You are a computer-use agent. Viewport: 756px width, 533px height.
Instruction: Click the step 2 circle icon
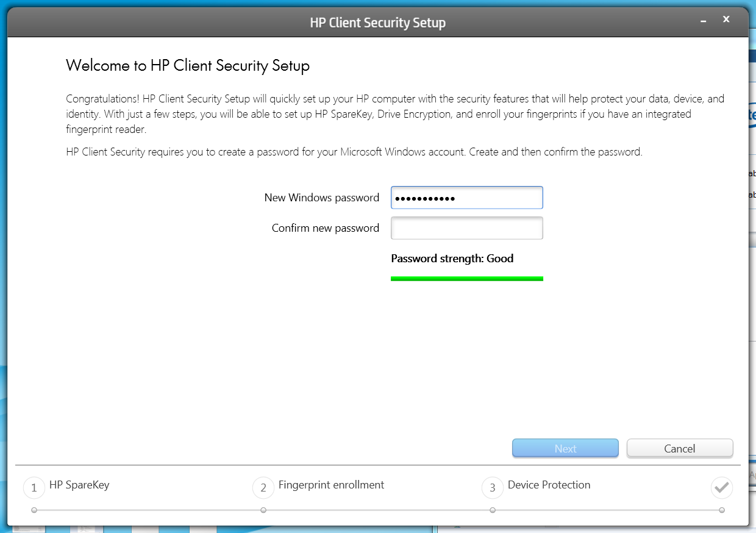(263, 488)
